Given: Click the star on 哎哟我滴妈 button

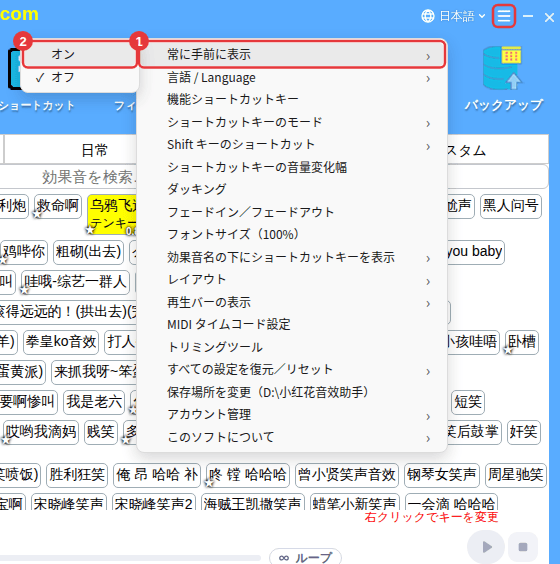Looking at the screenshot, I should [x=6, y=440].
